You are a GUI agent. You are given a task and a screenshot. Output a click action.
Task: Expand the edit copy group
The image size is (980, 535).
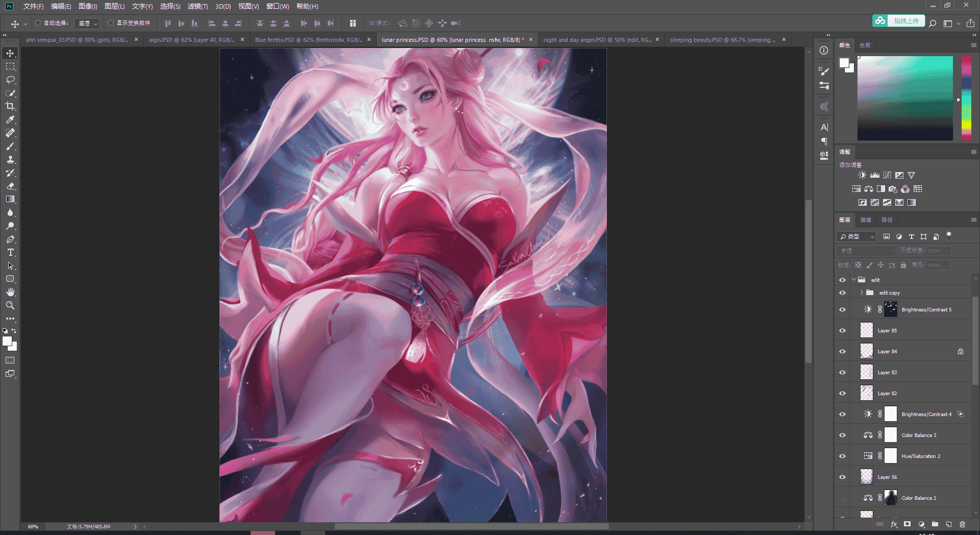coord(862,293)
